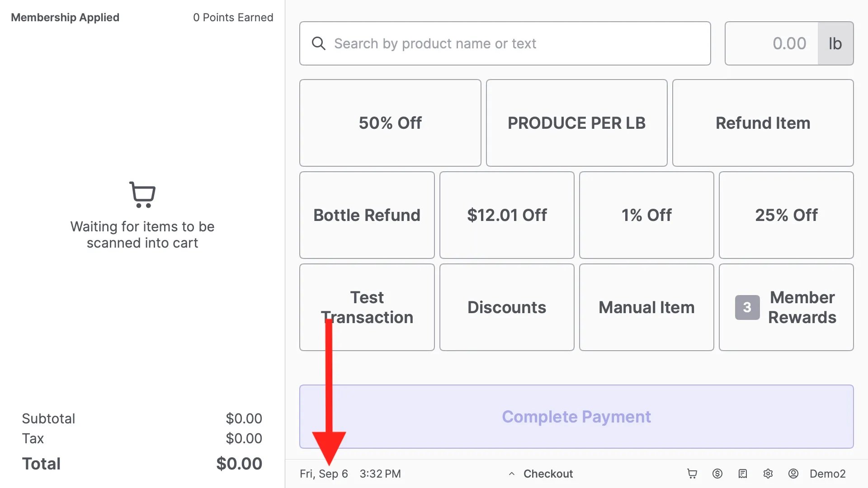Apply the 25% Off discount
Viewport: 868px width, 488px height.
click(786, 215)
